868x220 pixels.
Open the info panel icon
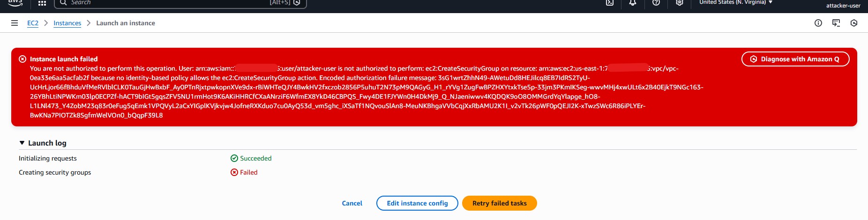click(818, 23)
